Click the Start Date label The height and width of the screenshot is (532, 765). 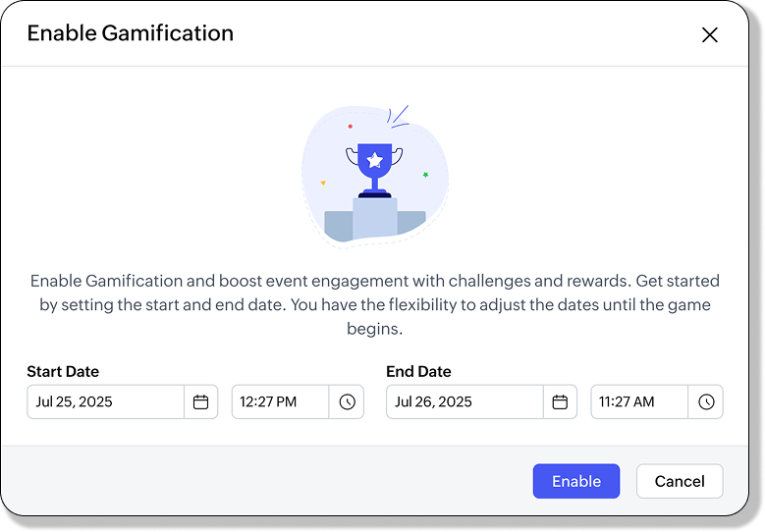pos(63,371)
